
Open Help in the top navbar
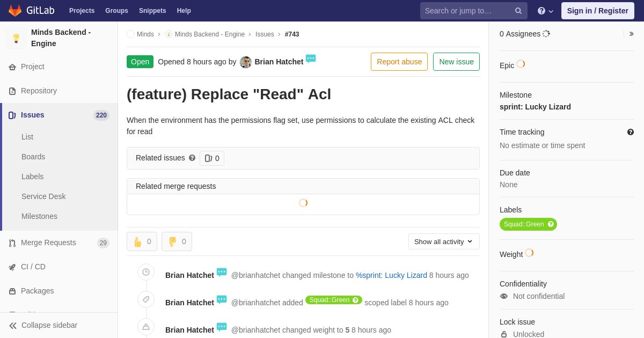click(184, 11)
